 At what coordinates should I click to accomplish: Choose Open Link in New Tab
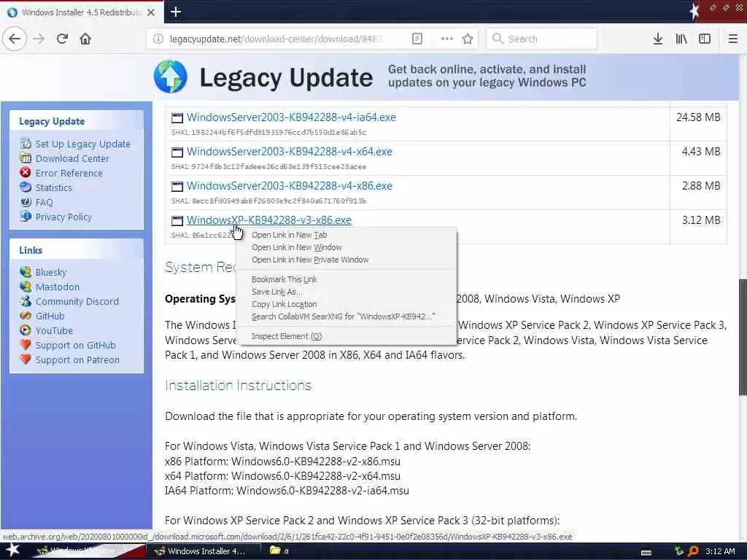[289, 235]
